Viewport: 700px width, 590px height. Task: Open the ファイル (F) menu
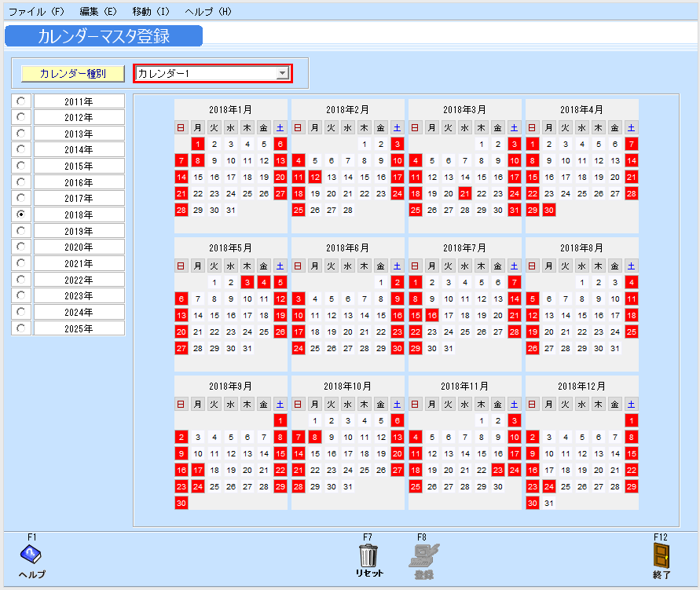pos(37,12)
